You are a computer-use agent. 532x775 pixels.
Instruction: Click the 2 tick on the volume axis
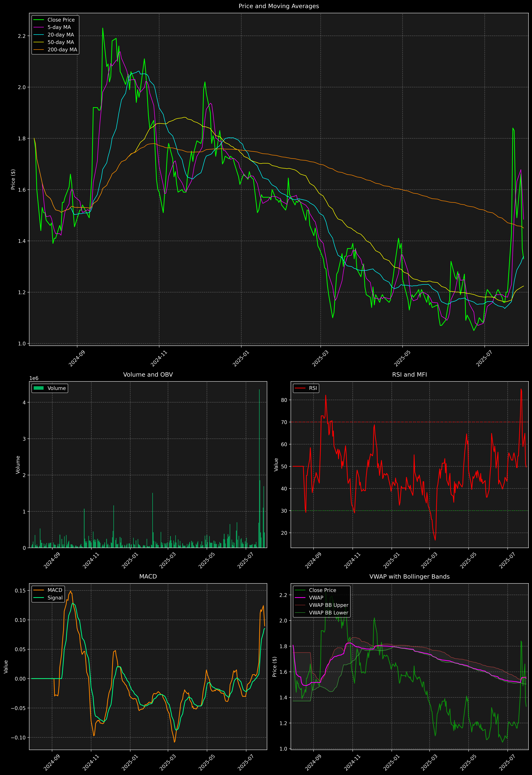tap(24, 475)
